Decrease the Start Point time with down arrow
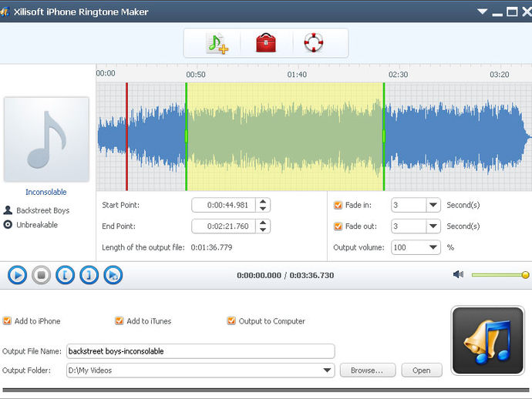 point(263,209)
